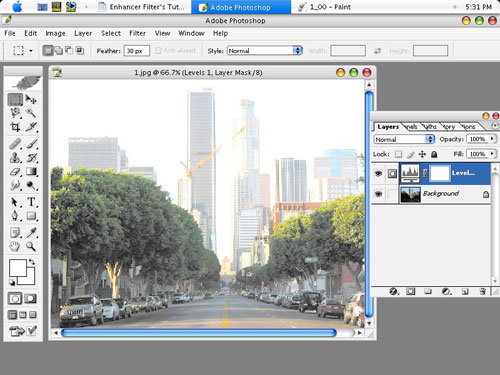Open the View menu
Image resolution: width=500 pixels, height=375 pixels.
tap(162, 33)
